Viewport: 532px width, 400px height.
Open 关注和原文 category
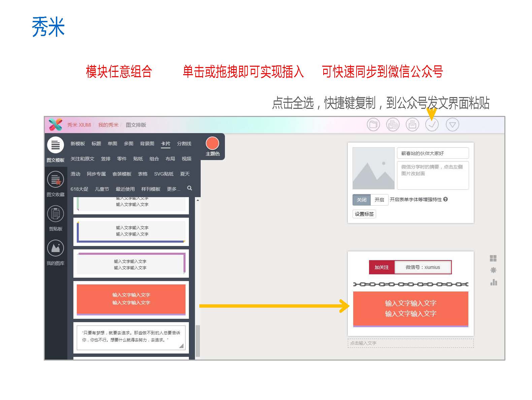(x=82, y=159)
